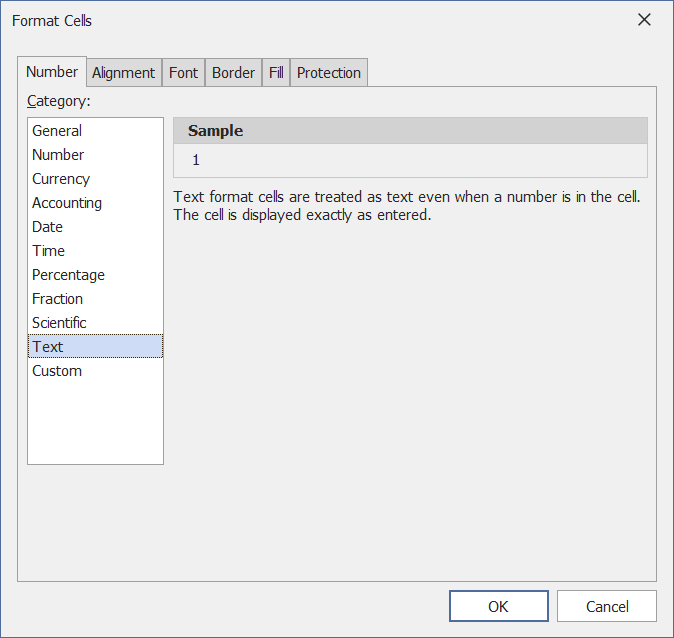The height and width of the screenshot is (638, 674).
Task: Pick Accounting from the category list
Action: (x=67, y=203)
